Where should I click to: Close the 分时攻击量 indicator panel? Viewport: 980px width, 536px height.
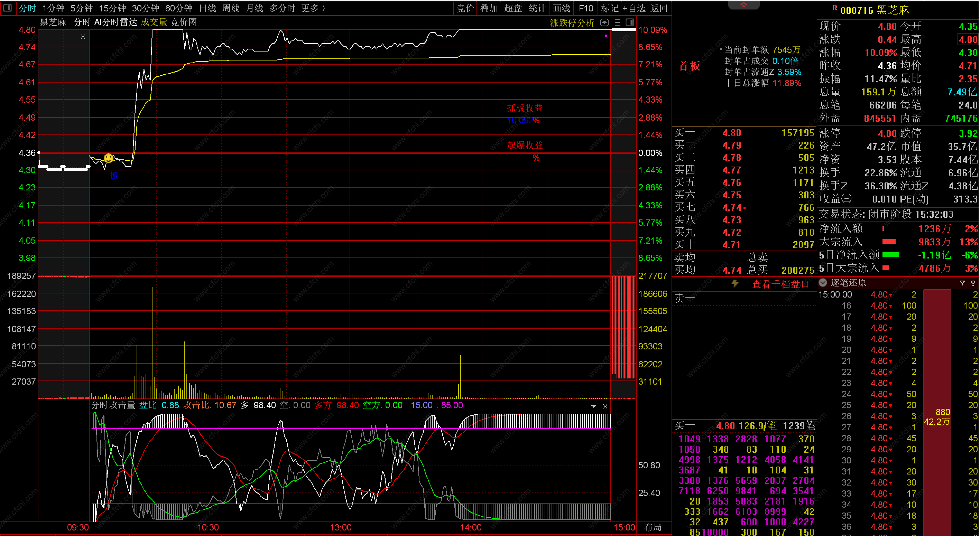(x=605, y=406)
